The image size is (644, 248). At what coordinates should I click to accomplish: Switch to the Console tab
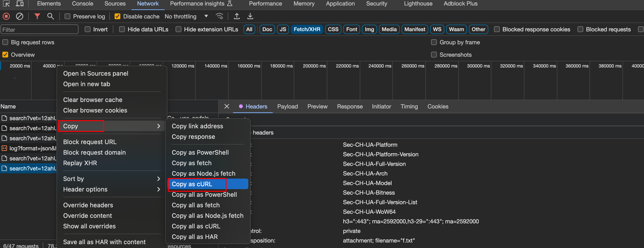click(83, 4)
